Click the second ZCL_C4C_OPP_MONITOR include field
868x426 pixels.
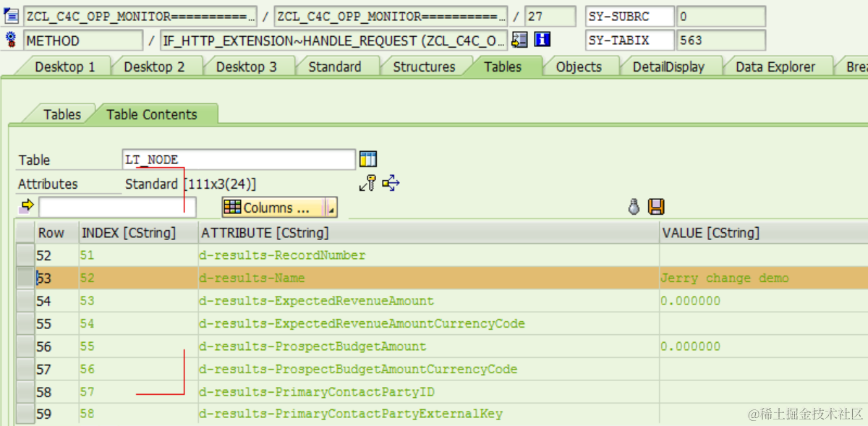pyautogui.click(x=391, y=16)
